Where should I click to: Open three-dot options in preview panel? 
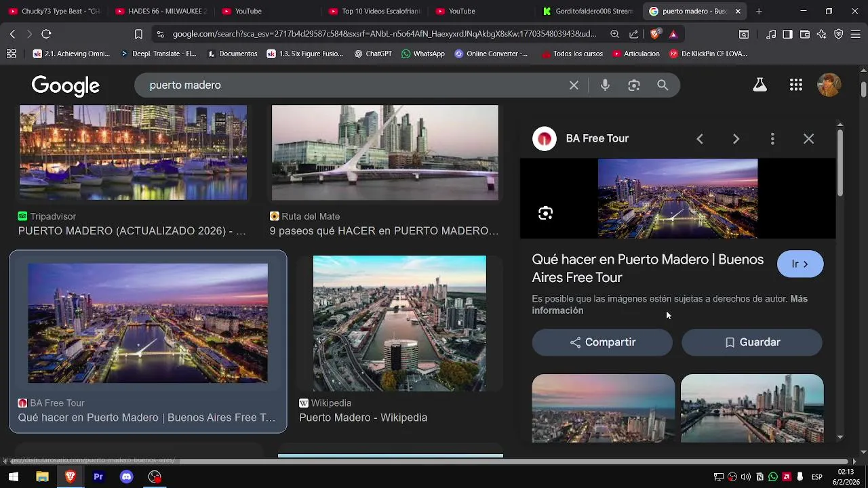pyautogui.click(x=772, y=138)
